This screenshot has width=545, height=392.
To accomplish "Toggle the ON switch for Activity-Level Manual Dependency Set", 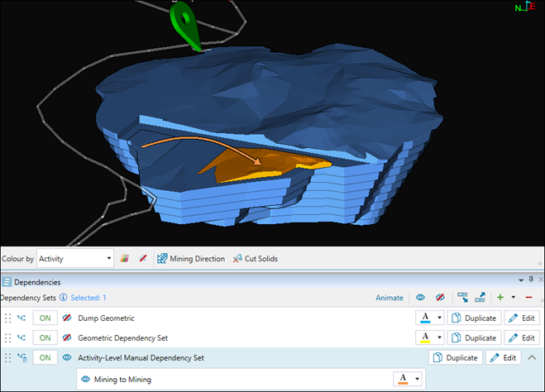I will 45,357.
